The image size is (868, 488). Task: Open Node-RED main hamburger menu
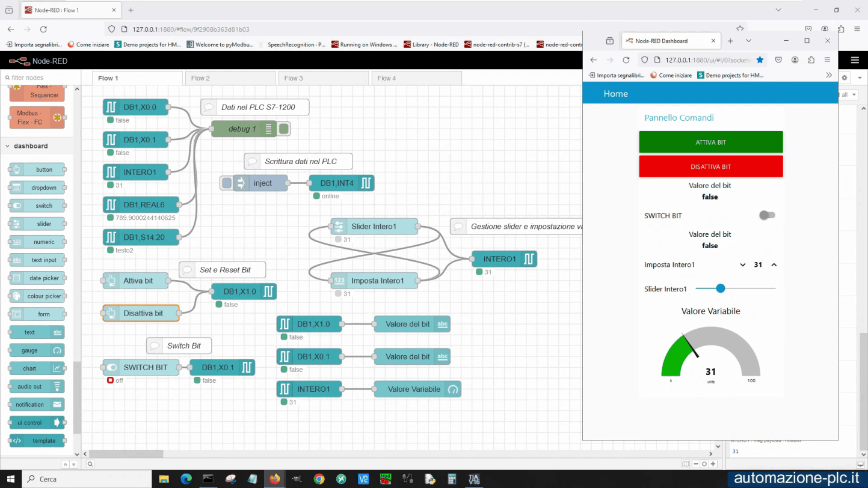tap(855, 60)
